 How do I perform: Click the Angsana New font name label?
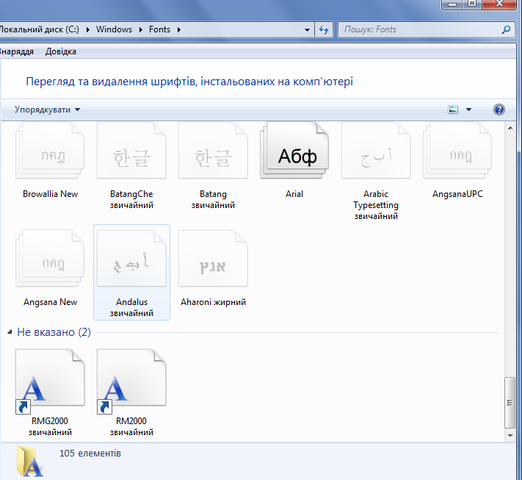click(x=50, y=302)
